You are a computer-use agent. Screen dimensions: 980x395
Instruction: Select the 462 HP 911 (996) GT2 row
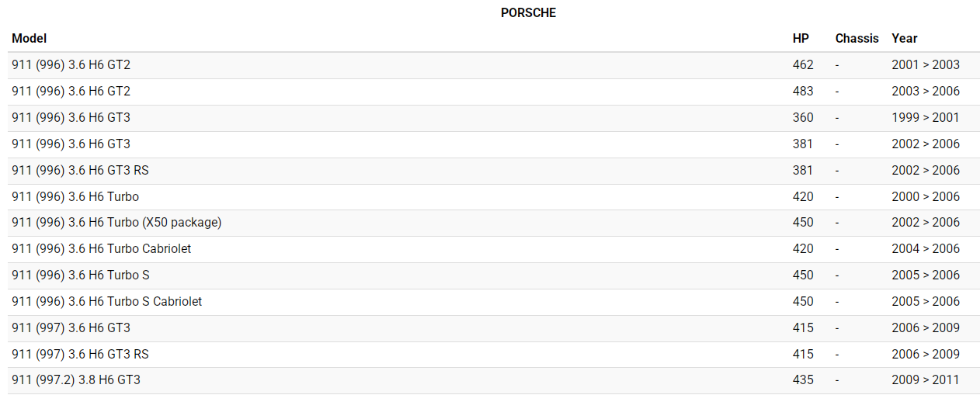pos(71,65)
